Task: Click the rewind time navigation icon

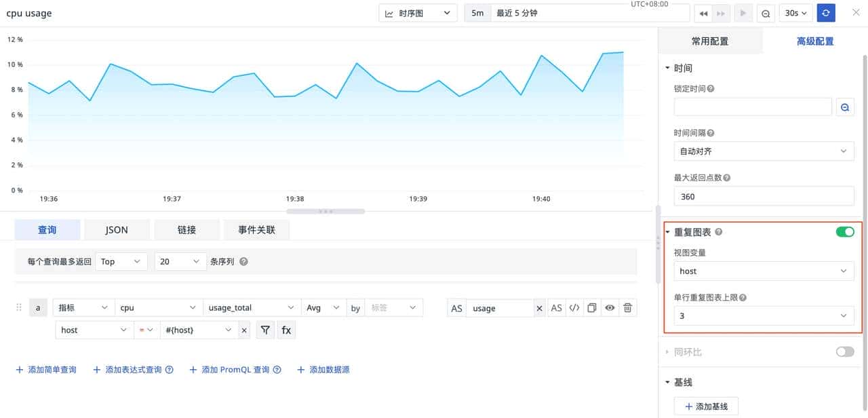Action: [703, 13]
